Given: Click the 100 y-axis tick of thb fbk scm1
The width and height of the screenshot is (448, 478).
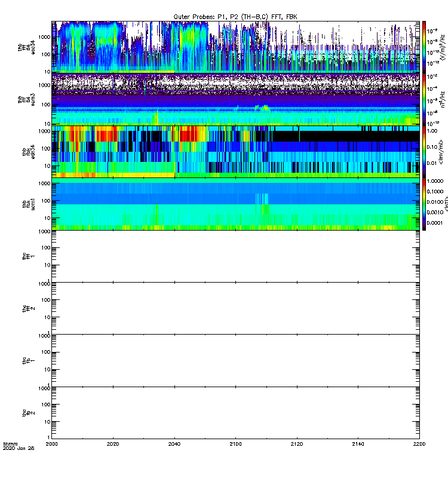Looking at the screenshot, I should [x=46, y=201].
